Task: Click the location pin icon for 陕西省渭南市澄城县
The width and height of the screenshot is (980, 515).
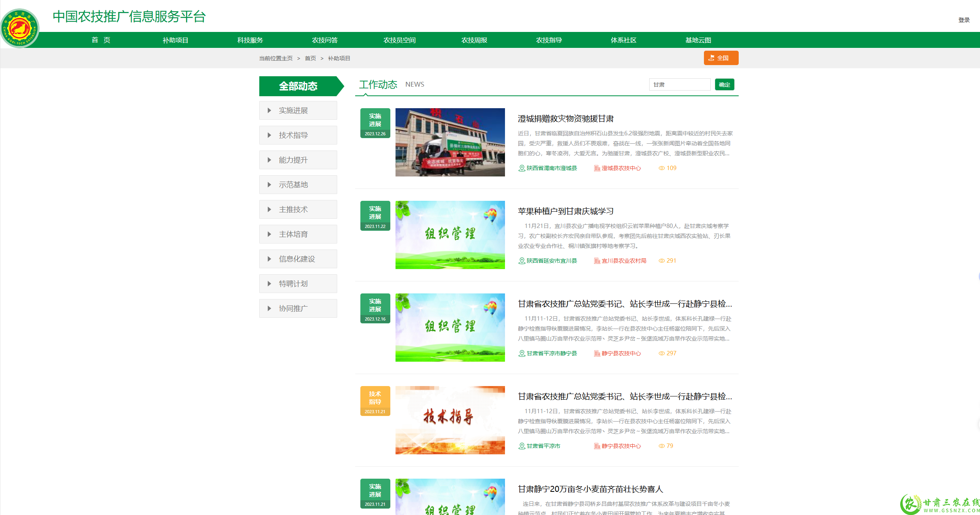Action: point(521,168)
